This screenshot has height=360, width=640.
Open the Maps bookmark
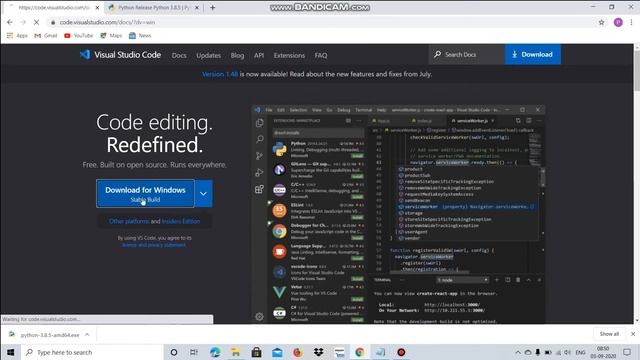[x=111, y=36]
